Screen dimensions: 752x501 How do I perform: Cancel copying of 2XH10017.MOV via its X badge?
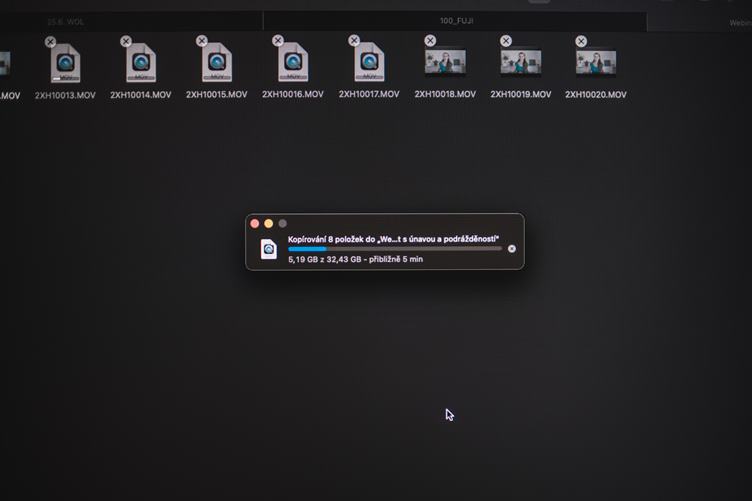tap(354, 40)
